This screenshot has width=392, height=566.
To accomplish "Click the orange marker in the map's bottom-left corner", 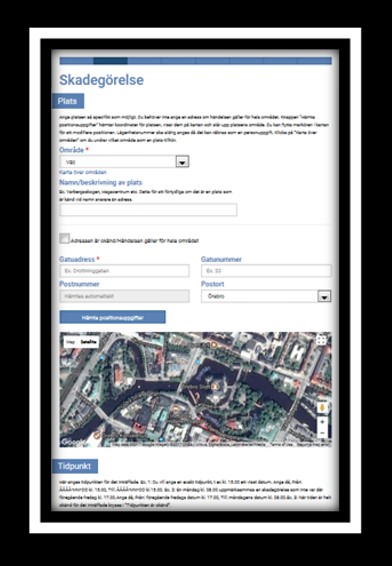I will pos(97,436).
